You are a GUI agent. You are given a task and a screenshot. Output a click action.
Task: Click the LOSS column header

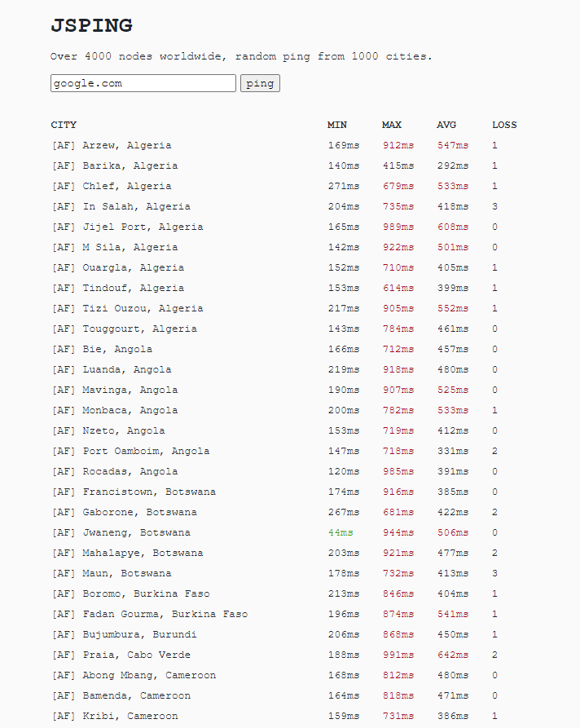504,125
